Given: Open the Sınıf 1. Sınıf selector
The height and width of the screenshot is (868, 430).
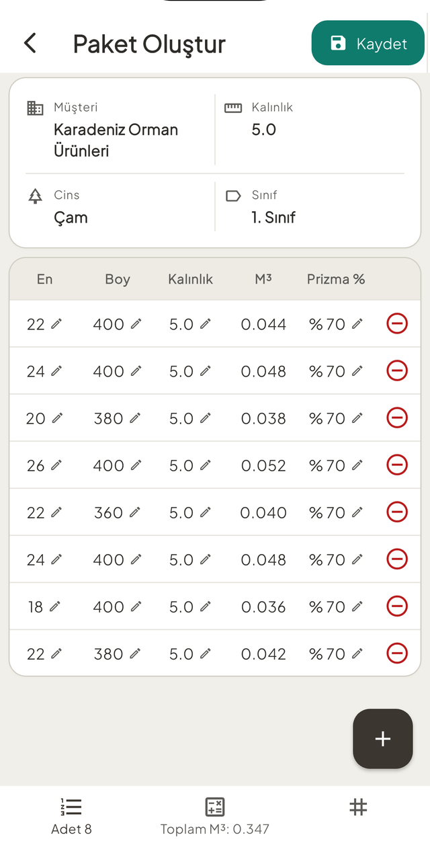Looking at the screenshot, I should click(x=314, y=206).
